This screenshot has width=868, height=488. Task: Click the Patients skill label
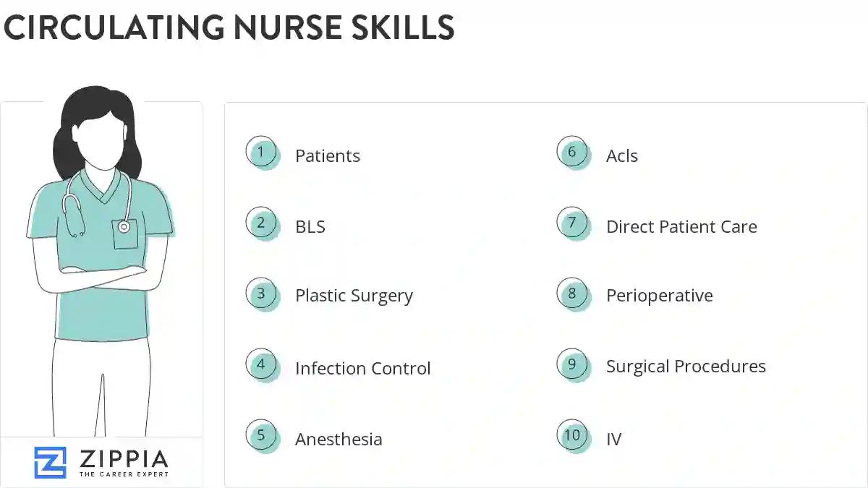327,156
